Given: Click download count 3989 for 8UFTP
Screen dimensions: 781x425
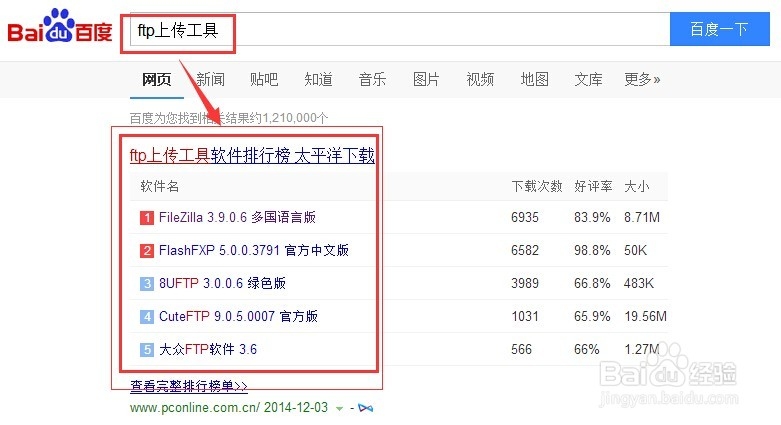Looking at the screenshot, I should coord(525,283).
